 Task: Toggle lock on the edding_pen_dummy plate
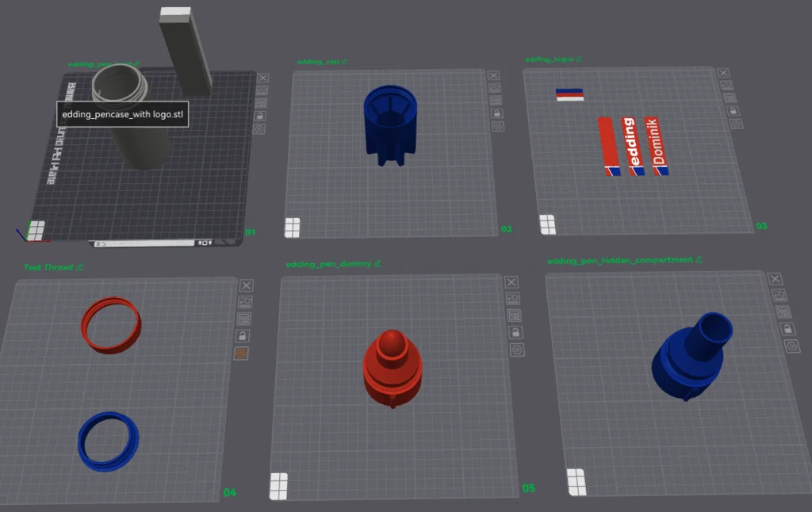click(515, 332)
